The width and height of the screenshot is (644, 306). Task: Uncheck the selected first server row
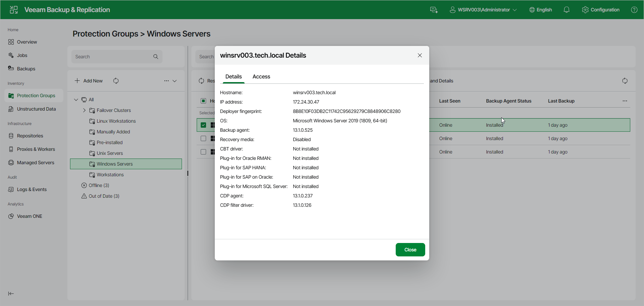click(x=203, y=125)
